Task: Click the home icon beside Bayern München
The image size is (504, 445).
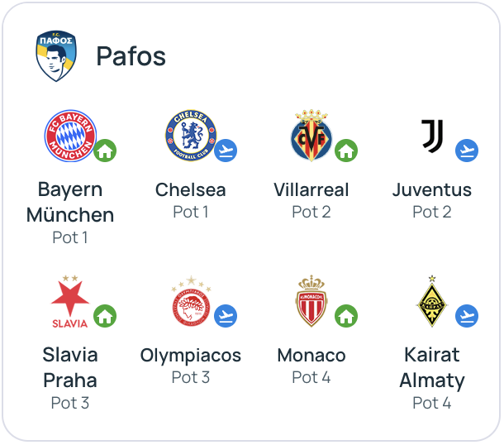Action: [104, 151]
